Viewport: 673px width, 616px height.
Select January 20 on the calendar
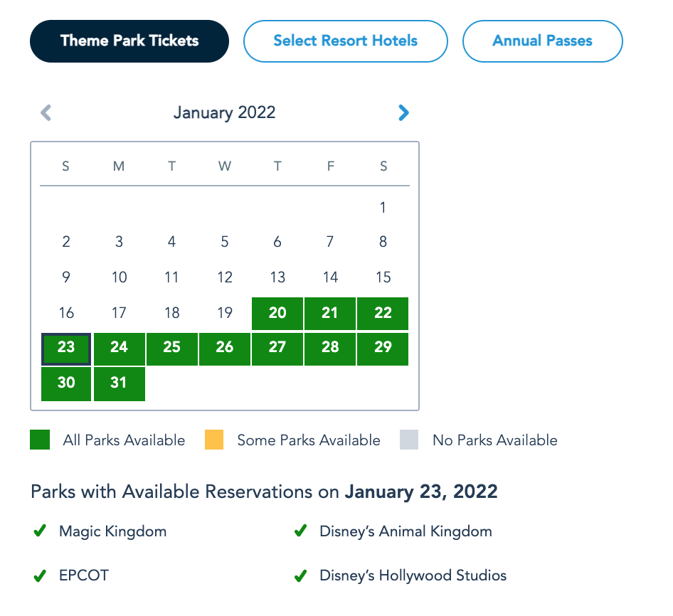pyautogui.click(x=277, y=313)
